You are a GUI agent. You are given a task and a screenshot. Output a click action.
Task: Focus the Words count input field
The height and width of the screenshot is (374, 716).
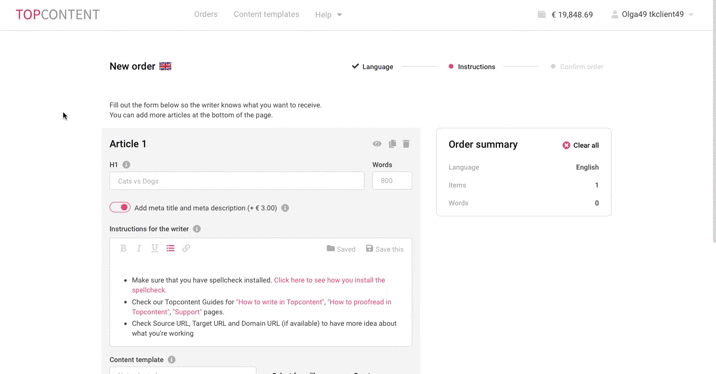(x=392, y=180)
